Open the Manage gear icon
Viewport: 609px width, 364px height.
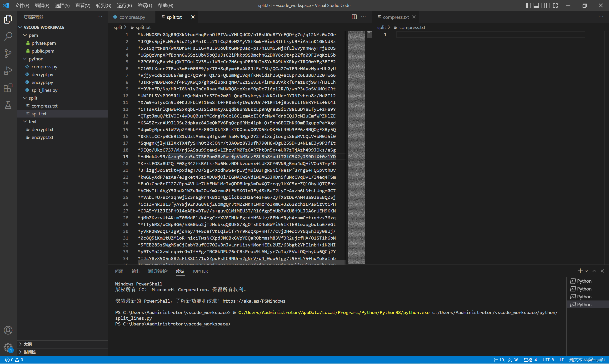pos(8,347)
